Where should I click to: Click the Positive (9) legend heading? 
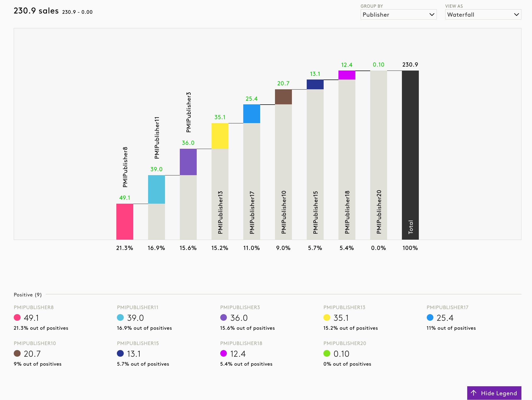pyautogui.click(x=28, y=295)
